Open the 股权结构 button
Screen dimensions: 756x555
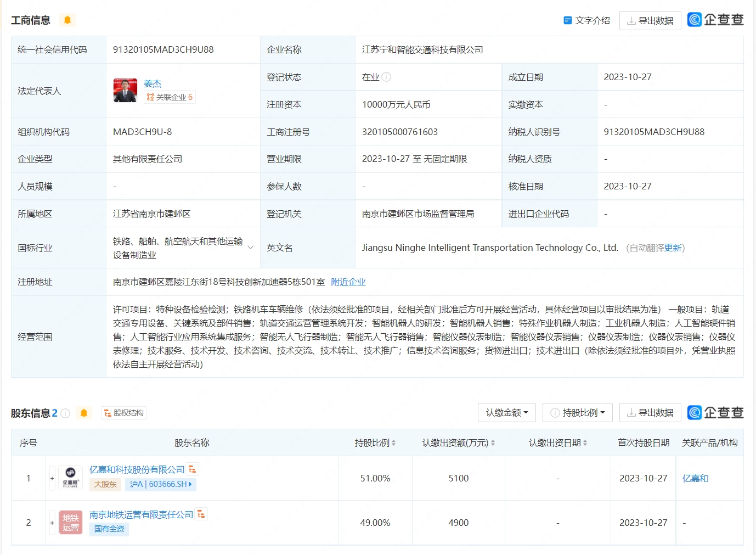[124, 413]
